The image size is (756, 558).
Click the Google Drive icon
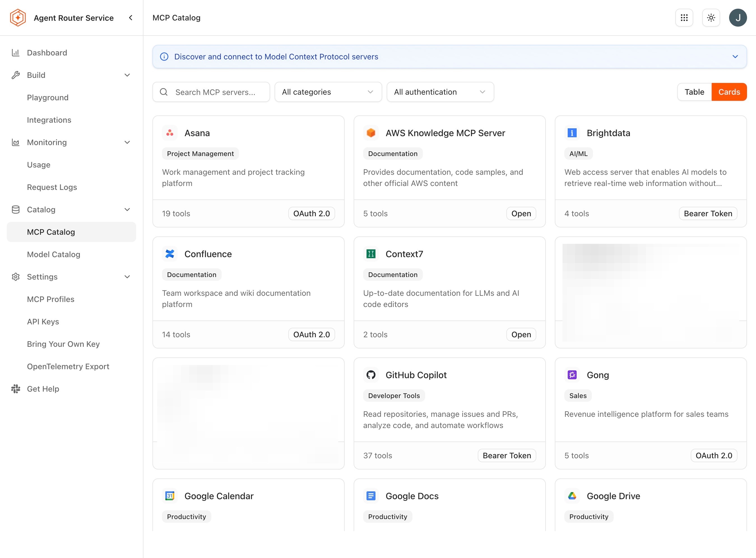pos(572,496)
